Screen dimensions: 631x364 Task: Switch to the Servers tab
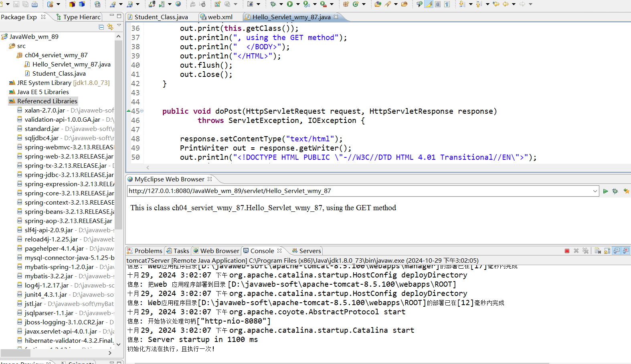point(306,251)
